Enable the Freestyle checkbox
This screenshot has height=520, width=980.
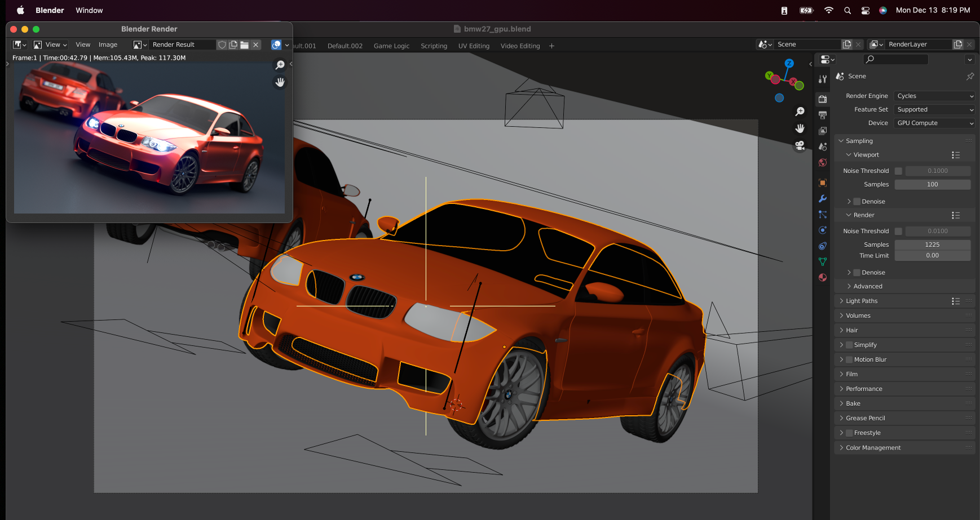pyautogui.click(x=849, y=433)
